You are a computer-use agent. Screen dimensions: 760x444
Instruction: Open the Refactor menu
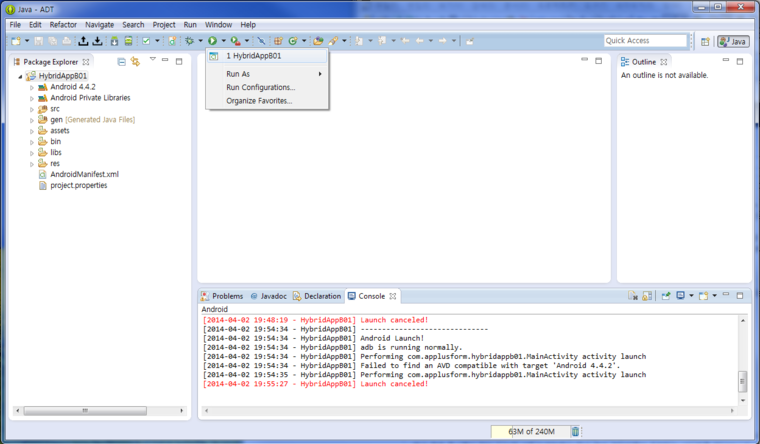(x=63, y=25)
